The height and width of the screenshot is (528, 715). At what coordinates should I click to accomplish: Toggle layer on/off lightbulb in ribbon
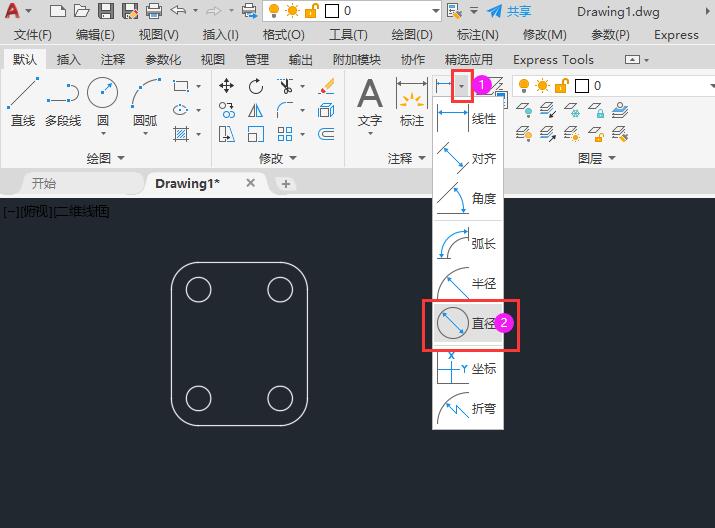point(524,85)
